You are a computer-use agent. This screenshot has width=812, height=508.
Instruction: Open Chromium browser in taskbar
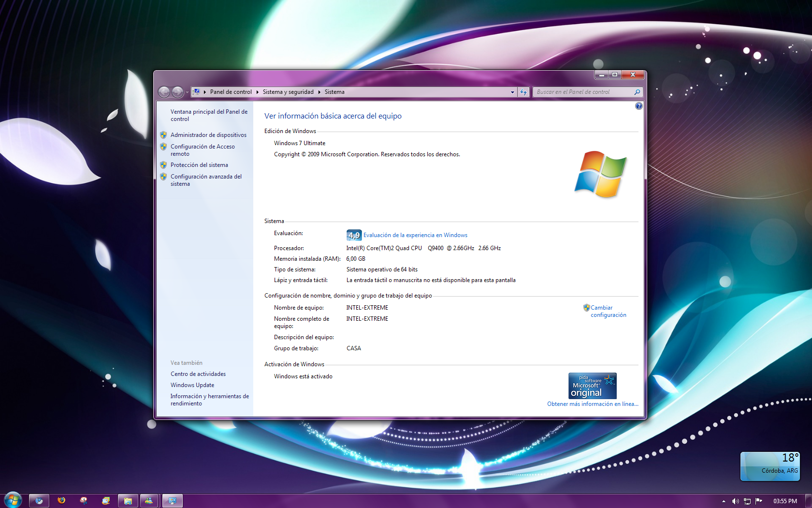coord(39,501)
